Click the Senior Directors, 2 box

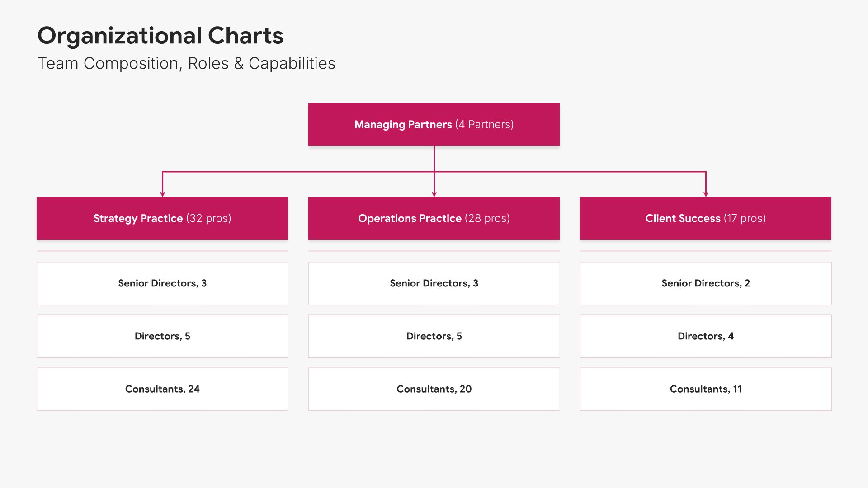point(705,283)
